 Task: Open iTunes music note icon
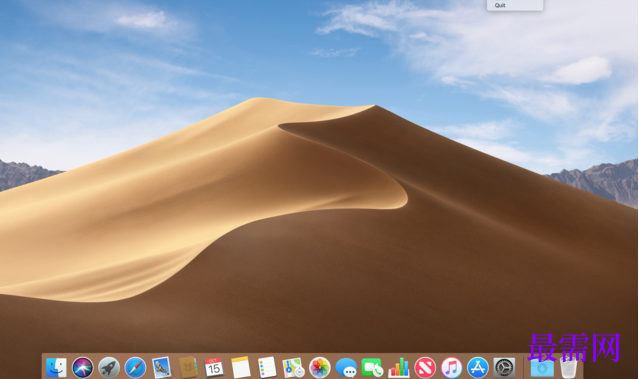click(452, 368)
